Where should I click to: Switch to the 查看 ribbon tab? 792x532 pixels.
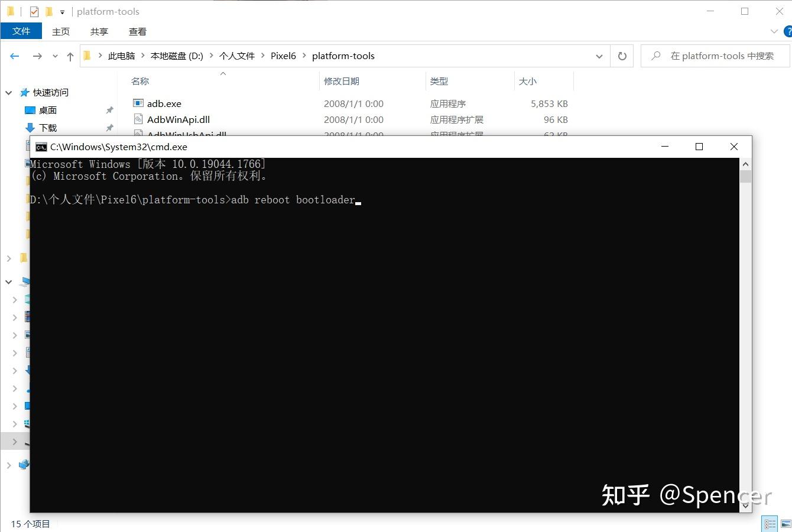click(x=137, y=31)
